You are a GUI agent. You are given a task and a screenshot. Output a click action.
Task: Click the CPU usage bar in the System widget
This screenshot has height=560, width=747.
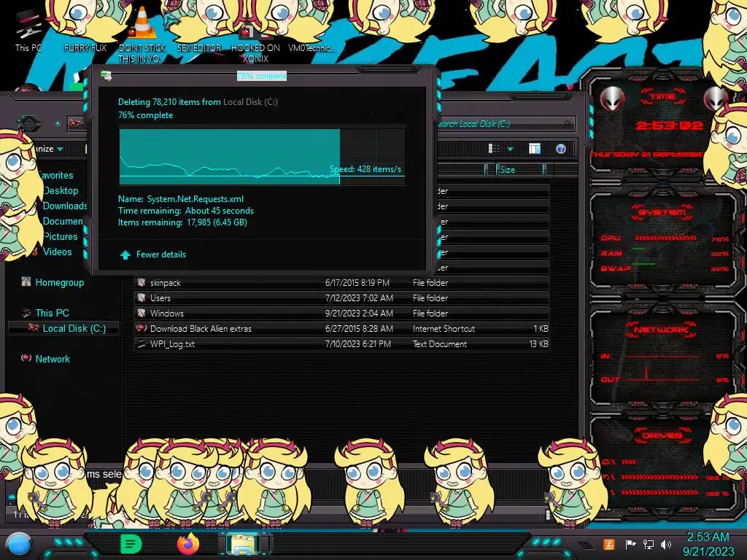click(x=665, y=238)
